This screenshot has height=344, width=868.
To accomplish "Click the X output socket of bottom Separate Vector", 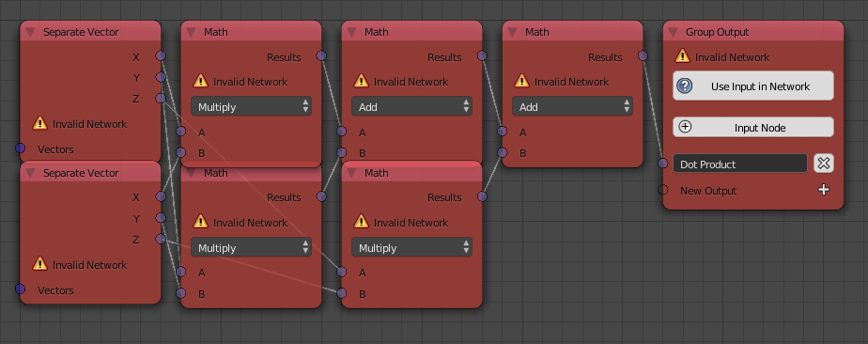I will 161,196.
